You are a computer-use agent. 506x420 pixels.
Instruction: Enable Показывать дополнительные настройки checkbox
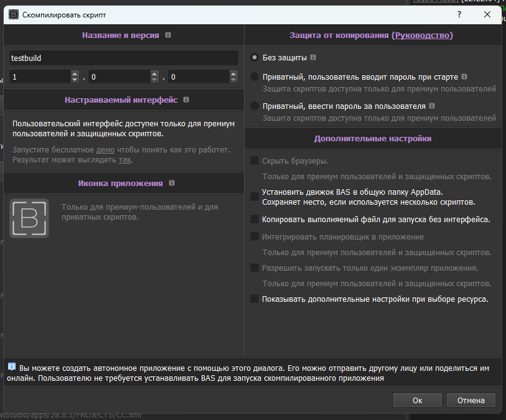pyautogui.click(x=255, y=299)
